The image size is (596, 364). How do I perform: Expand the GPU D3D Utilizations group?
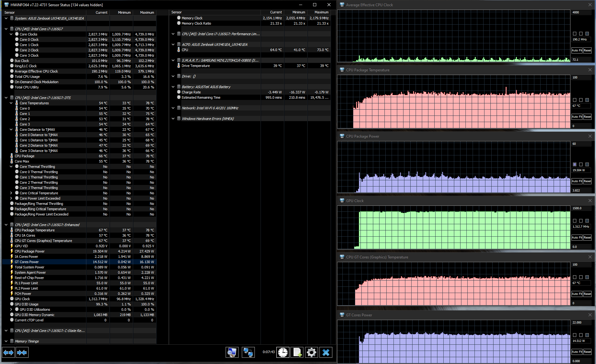tap(11, 310)
